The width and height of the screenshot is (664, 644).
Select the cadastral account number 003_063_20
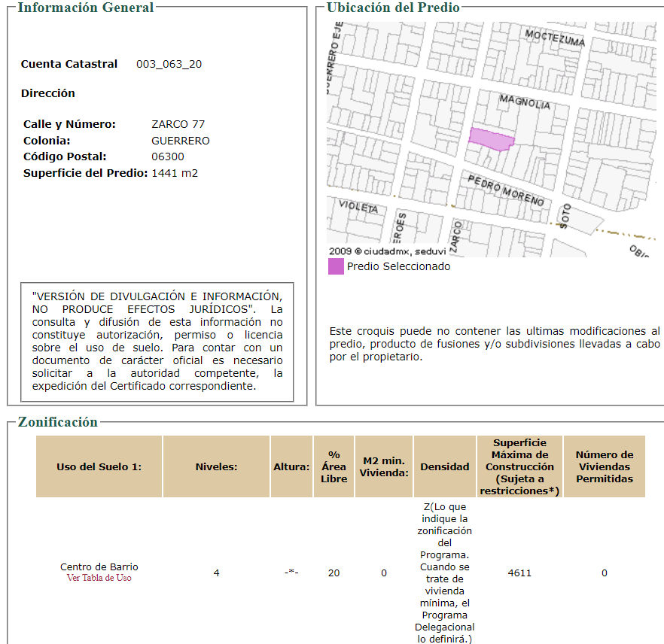169,64
